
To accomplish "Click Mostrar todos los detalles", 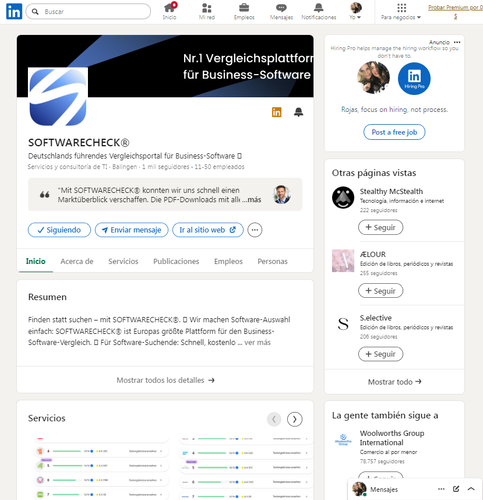I will pyautogui.click(x=165, y=380).
